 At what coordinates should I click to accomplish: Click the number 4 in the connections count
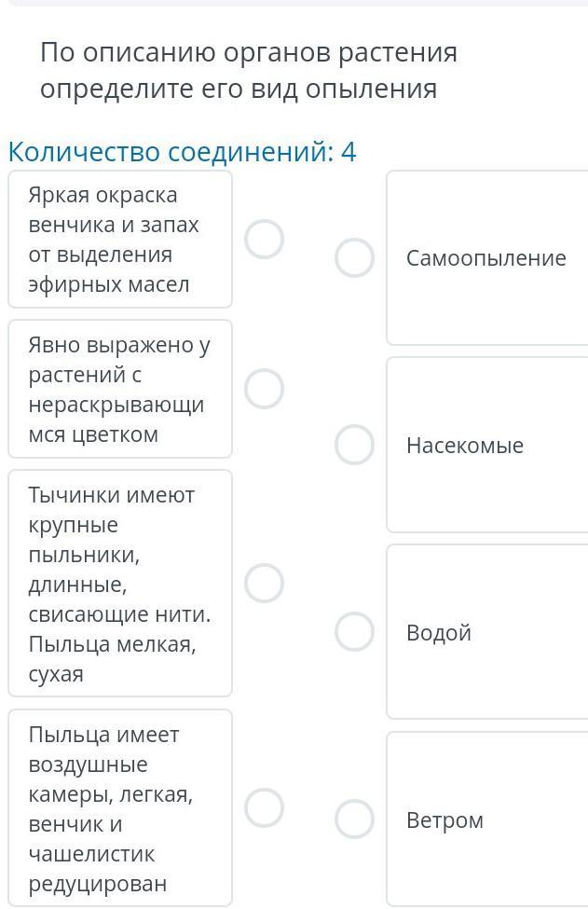pyautogui.click(x=349, y=152)
